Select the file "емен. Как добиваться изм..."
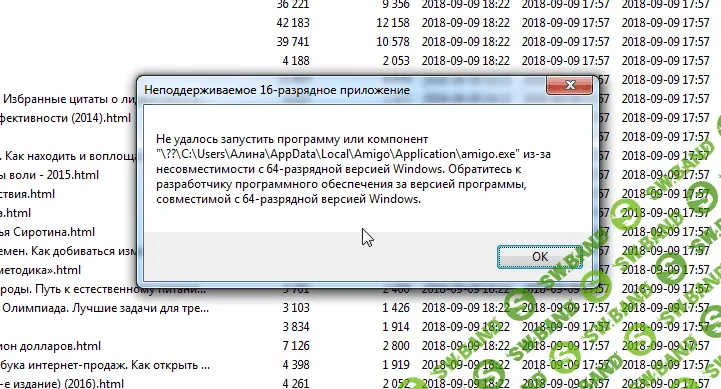Screen dimensions: 721x389 [69, 251]
